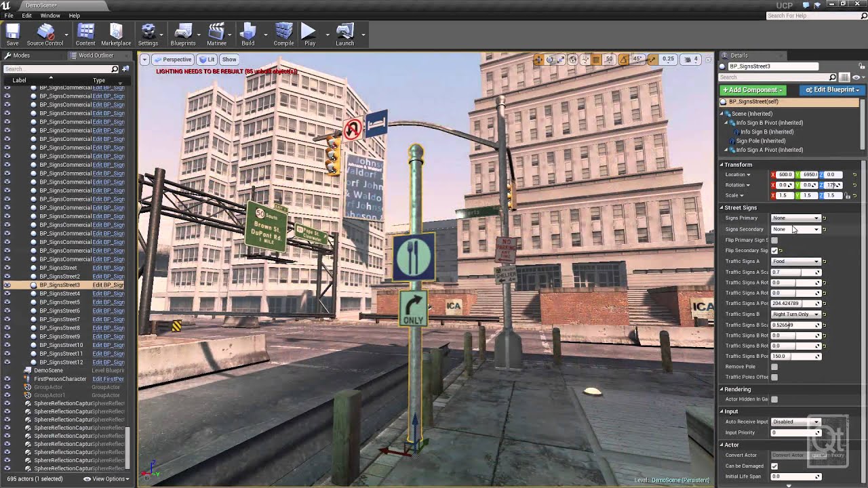The height and width of the screenshot is (488, 868).
Task: Open the Signs Secondary dropdown
Action: point(795,229)
